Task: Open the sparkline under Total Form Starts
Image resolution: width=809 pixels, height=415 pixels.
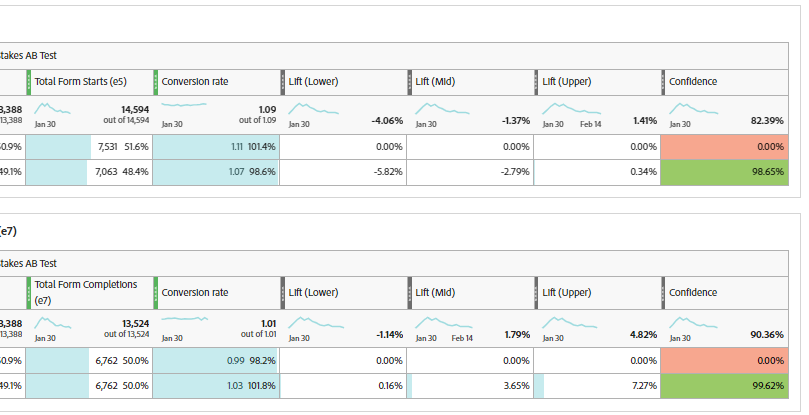Action: (54, 108)
